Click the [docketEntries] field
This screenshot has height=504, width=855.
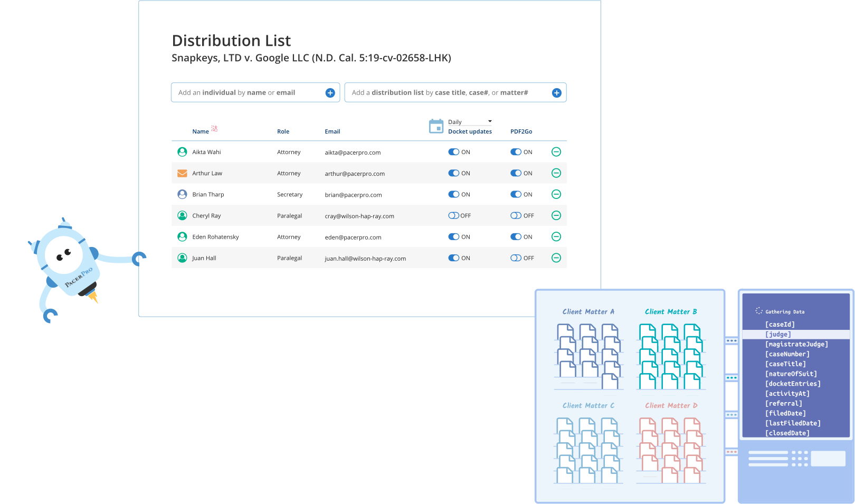click(x=793, y=384)
